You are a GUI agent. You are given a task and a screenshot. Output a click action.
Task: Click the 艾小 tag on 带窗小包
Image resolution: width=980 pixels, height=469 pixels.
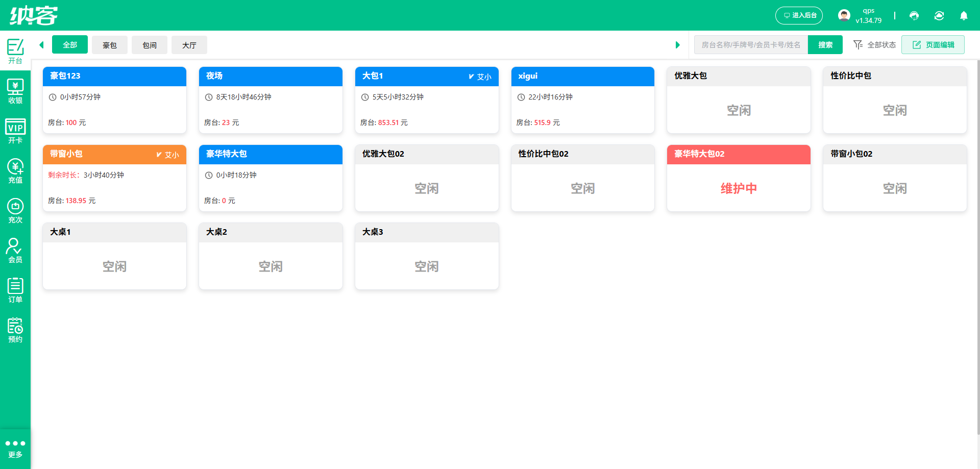point(168,155)
